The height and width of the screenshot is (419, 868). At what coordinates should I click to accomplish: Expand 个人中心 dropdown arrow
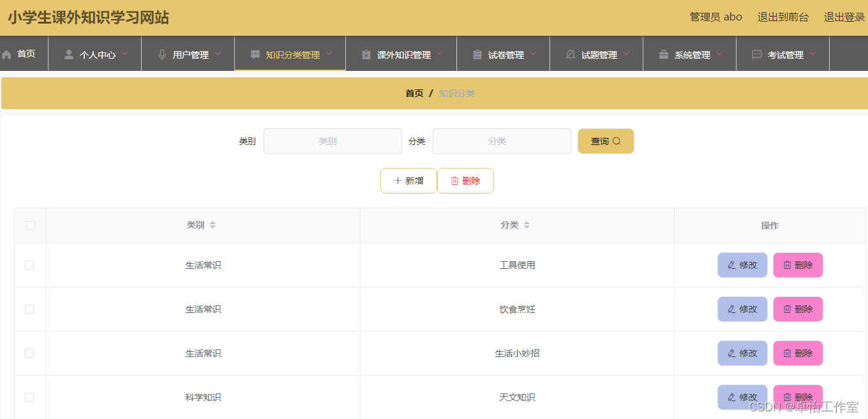(124, 54)
